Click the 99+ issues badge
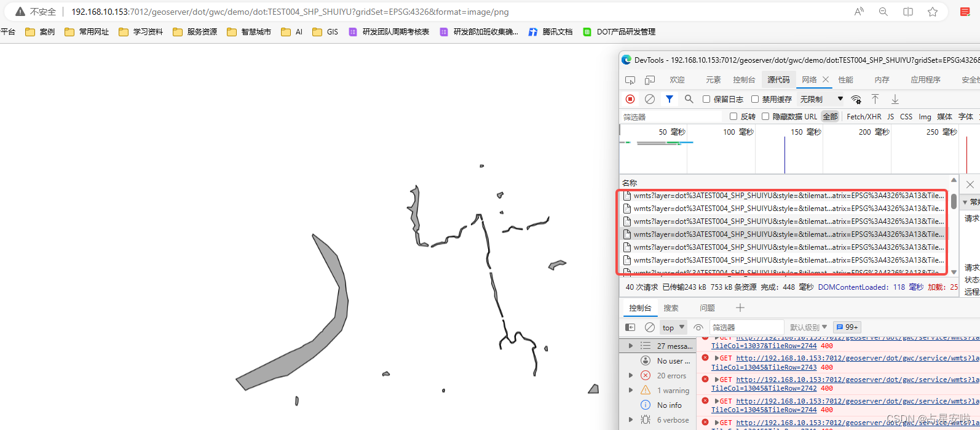The height and width of the screenshot is (430, 980). pyautogui.click(x=847, y=327)
